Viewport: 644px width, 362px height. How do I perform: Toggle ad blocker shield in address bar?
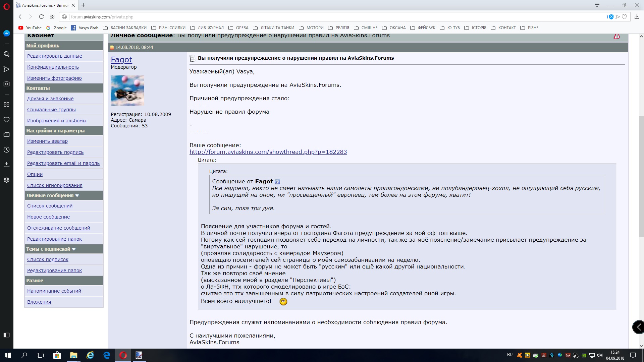tap(611, 17)
